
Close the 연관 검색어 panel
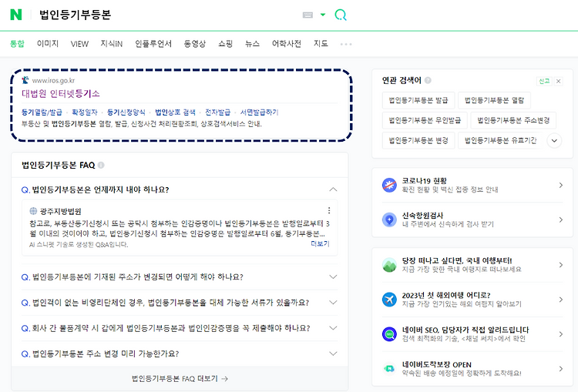point(559,81)
